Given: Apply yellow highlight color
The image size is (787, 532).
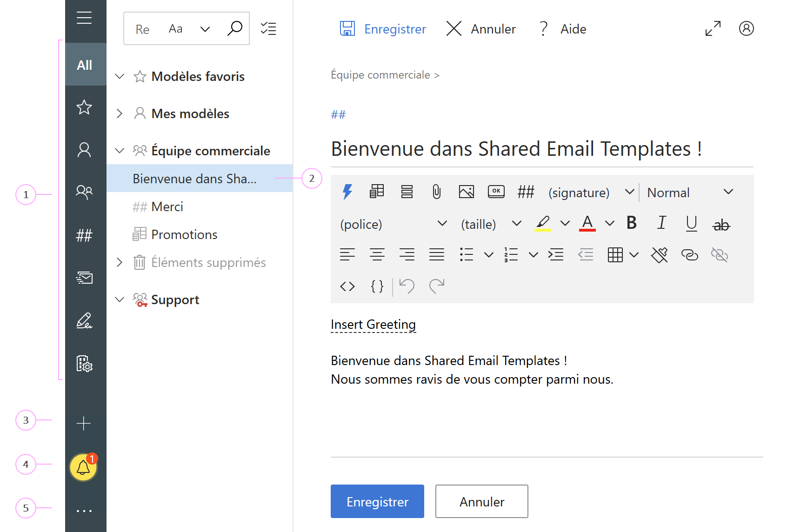Looking at the screenshot, I should [543, 223].
